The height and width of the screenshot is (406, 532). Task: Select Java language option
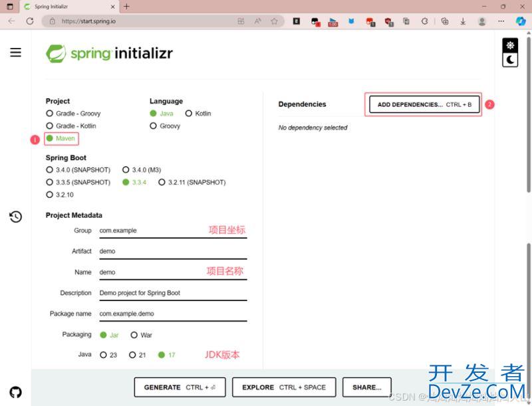[162, 113]
